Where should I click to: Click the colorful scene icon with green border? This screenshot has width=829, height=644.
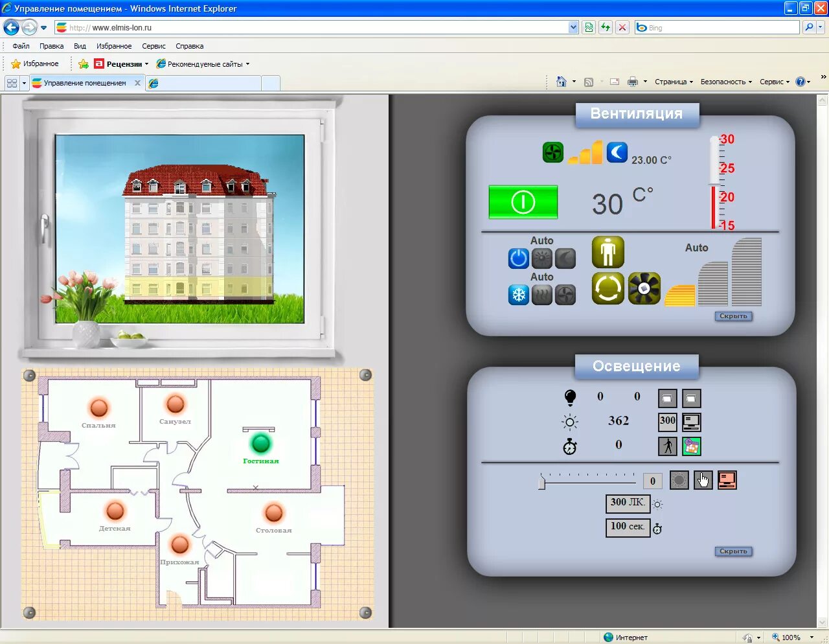(x=691, y=446)
